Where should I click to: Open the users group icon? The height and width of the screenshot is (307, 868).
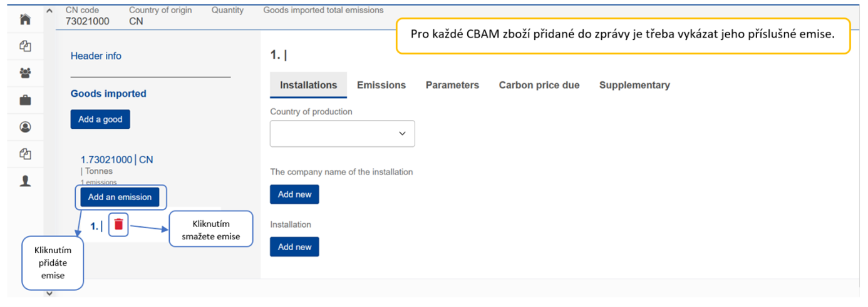coord(25,73)
